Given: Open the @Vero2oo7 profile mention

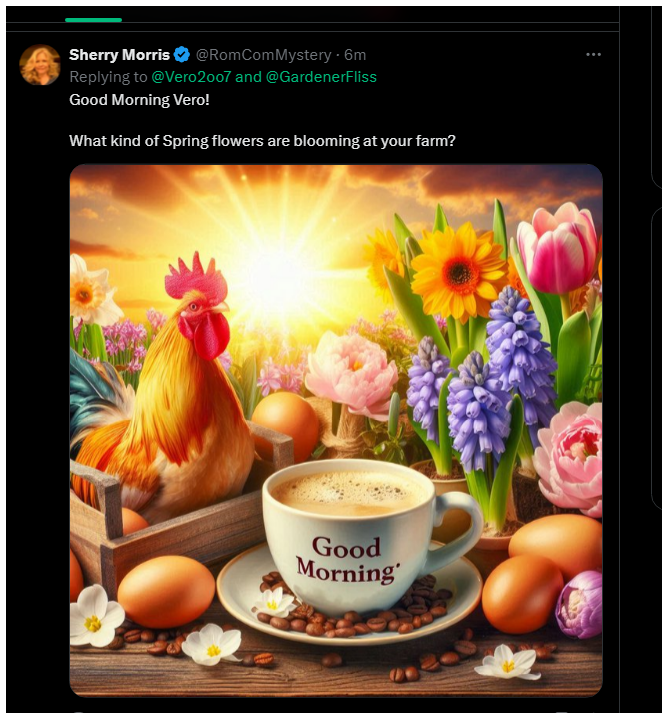Looking at the screenshot, I should [x=191, y=76].
